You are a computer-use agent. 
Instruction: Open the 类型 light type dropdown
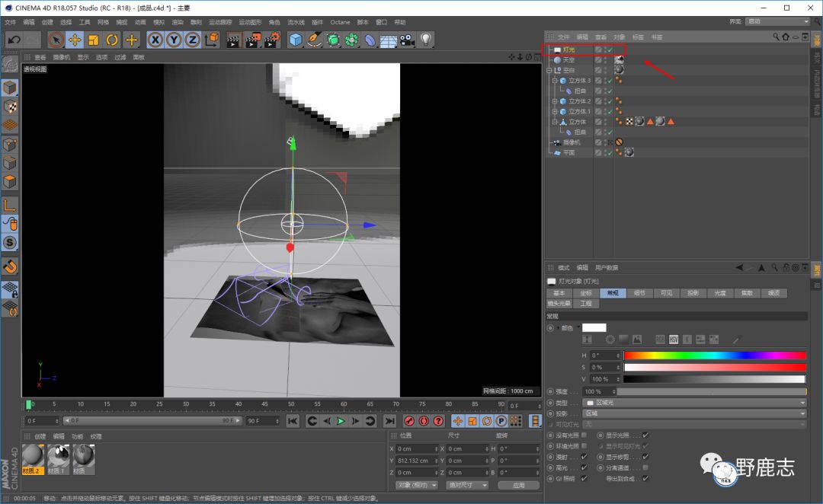click(693, 403)
